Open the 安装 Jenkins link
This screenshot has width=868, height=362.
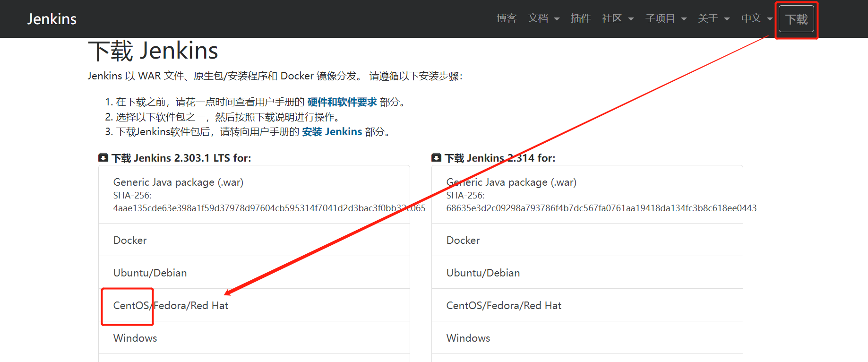(332, 132)
